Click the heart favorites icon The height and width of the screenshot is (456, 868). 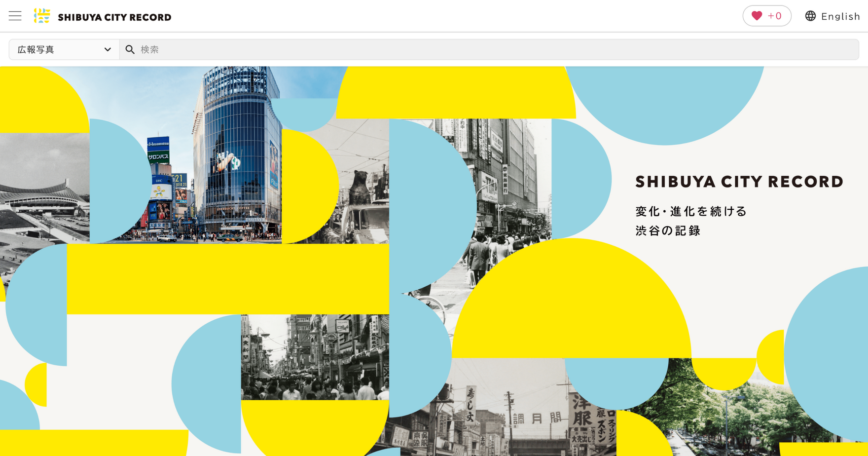click(x=757, y=16)
